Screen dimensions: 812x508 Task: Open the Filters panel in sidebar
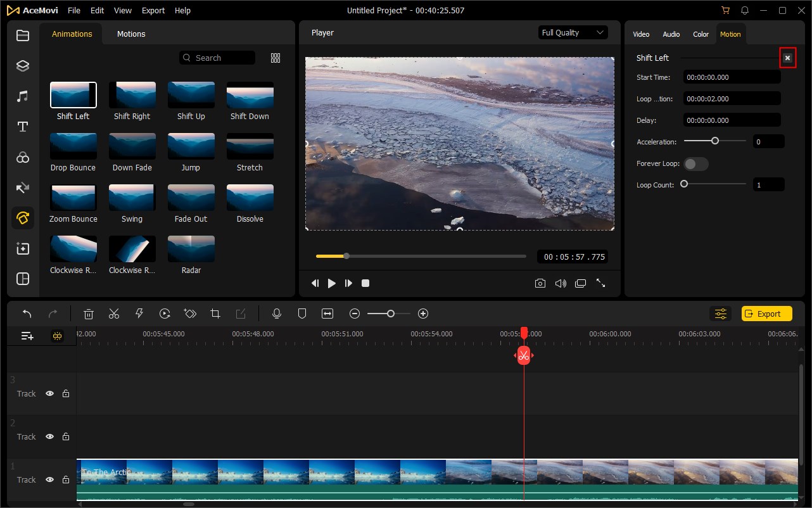(x=23, y=157)
